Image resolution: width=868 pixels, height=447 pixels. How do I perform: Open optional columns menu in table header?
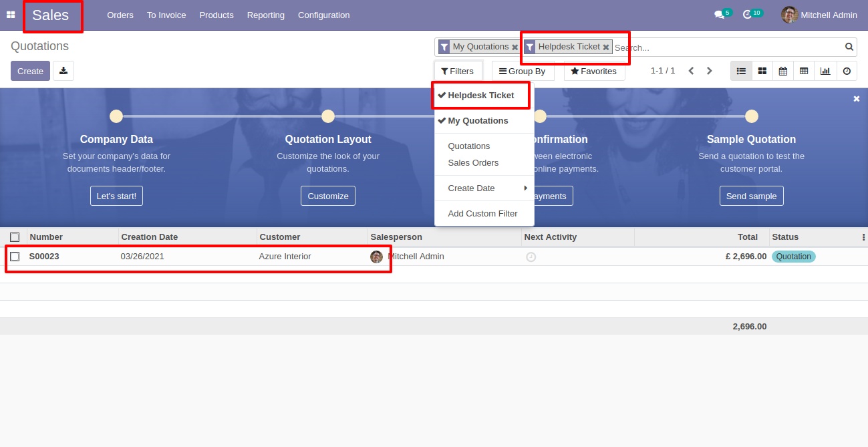coord(863,237)
